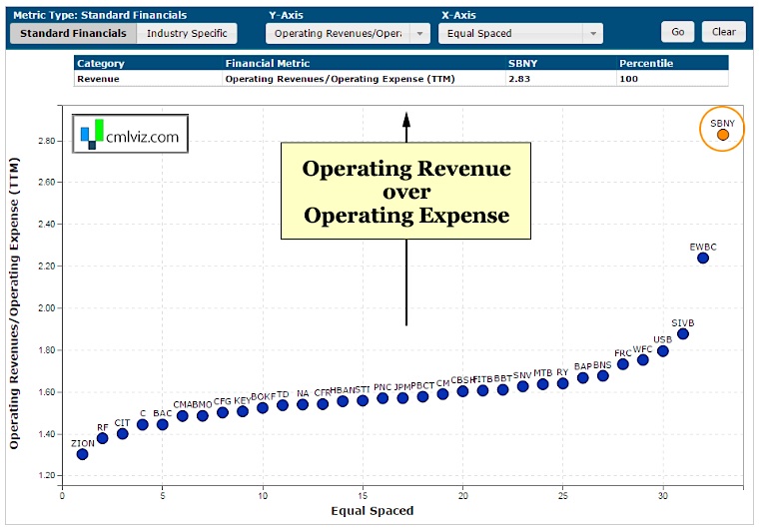Image resolution: width=759 pixels, height=532 pixels.
Task: Click the Metric Type: Standard Financials label
Action: [100, 15]
